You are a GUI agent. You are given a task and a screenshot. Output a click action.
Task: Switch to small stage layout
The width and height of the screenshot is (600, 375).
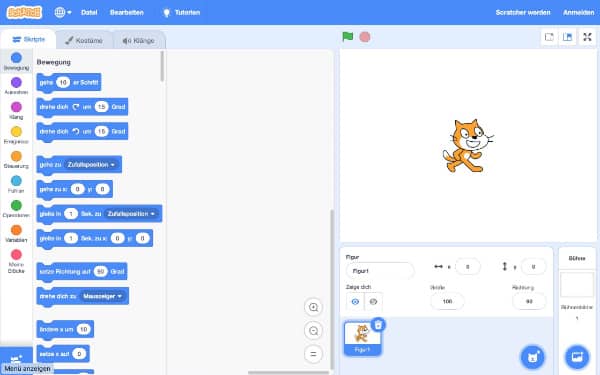(549, 37)
